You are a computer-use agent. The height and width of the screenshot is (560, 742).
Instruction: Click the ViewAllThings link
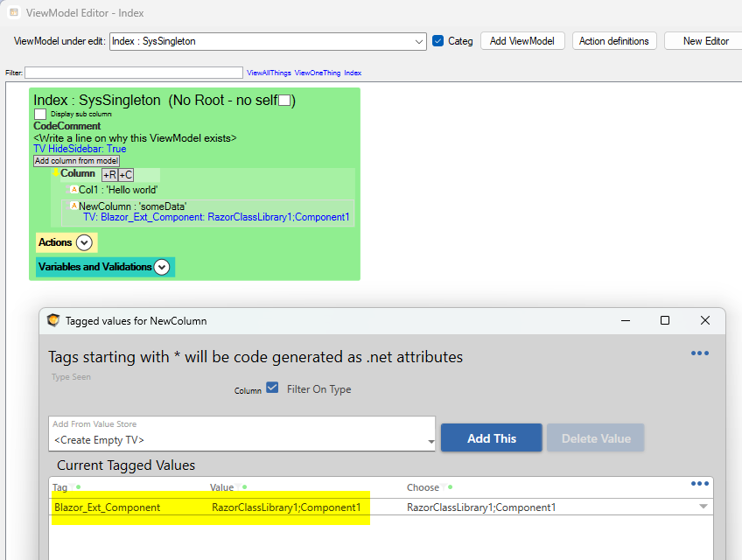tap(269, 73)
